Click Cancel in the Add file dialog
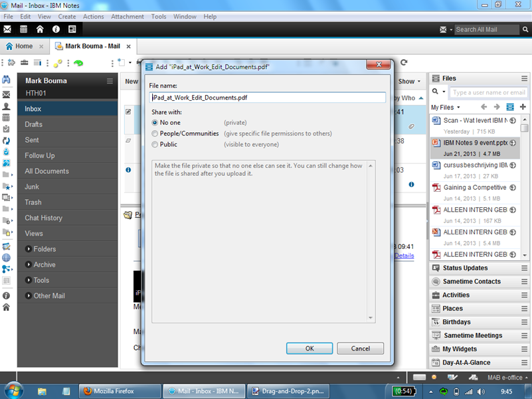The height and width of the screenshot is (399, 532). pyautogui.click(x=361, y=349)
